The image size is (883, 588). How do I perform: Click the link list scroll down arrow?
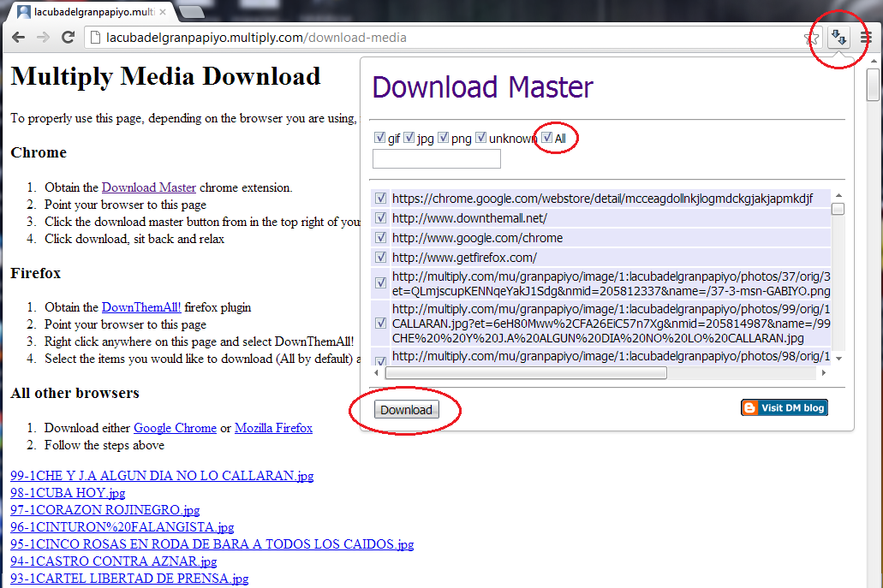(838, 359)
